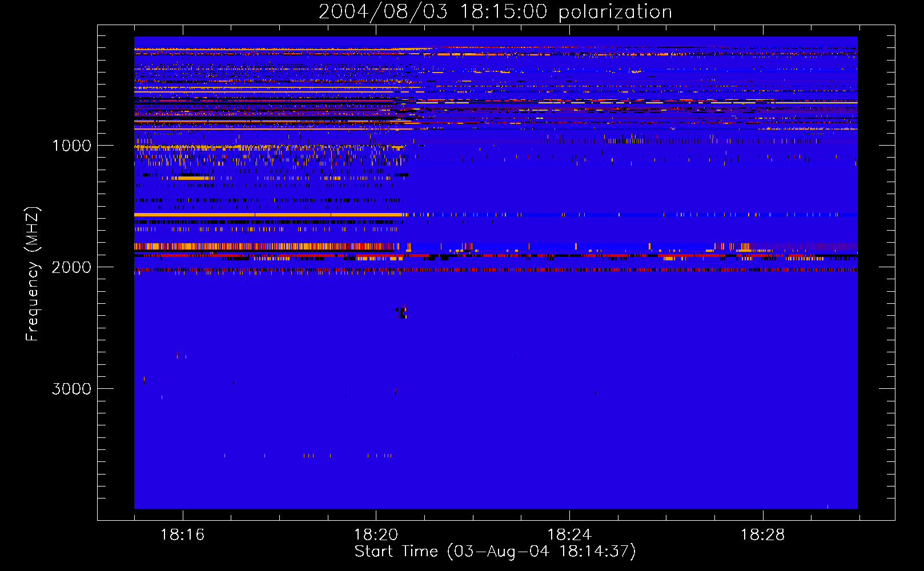
Task: Click the 18:16 time tick label
Action: tap(183, 535)
